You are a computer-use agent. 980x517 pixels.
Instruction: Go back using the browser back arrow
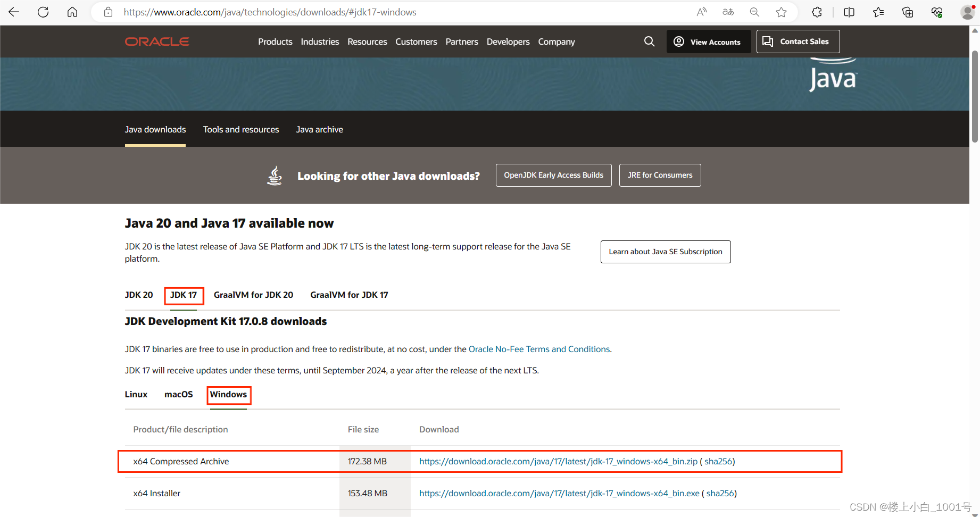(x=14, y=12)
